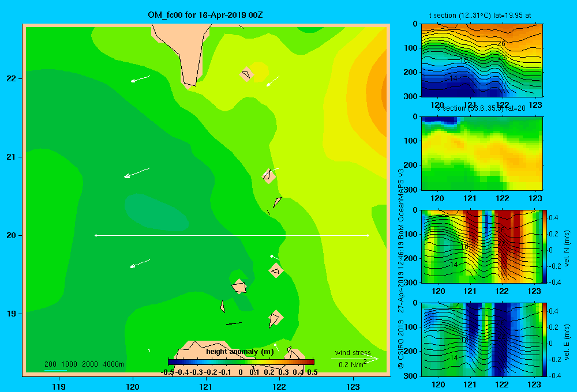
Task: Click the dark low anomaly oval near 20.3N 120.2E
Action: 156,212
